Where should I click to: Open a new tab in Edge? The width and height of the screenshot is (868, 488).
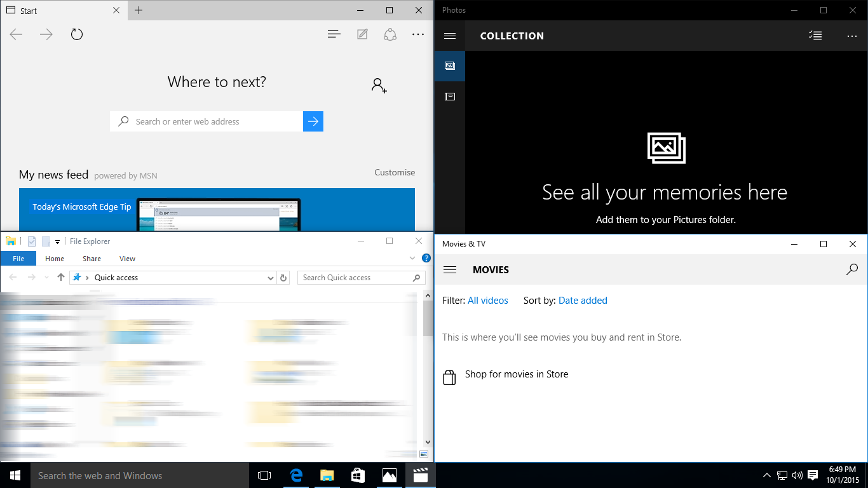(139, 10)
